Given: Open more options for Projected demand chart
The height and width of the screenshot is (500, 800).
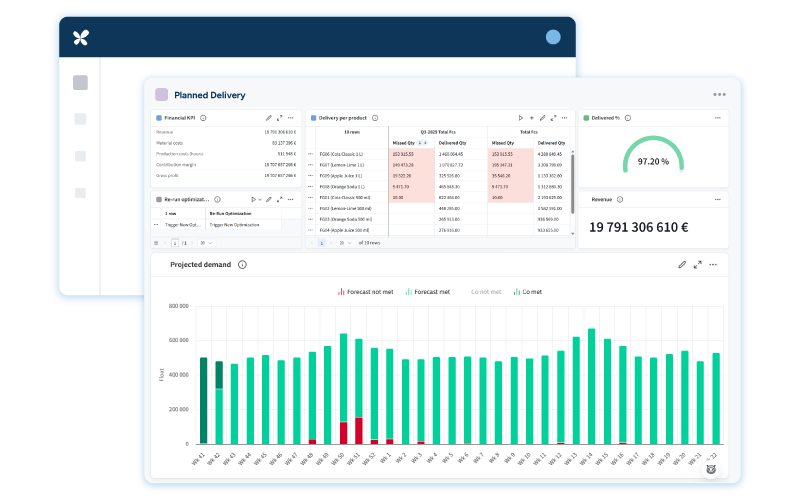Looking at the screenshot, I should (713, 264).
